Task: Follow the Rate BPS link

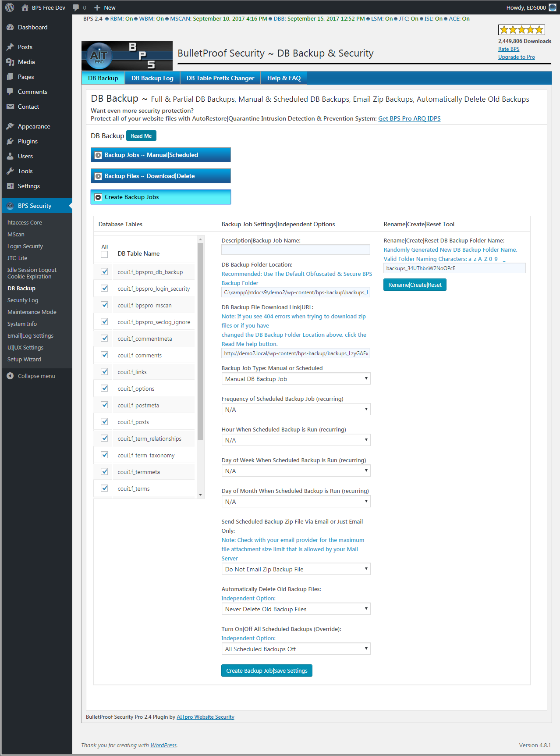Action: (x=509, y=49)
